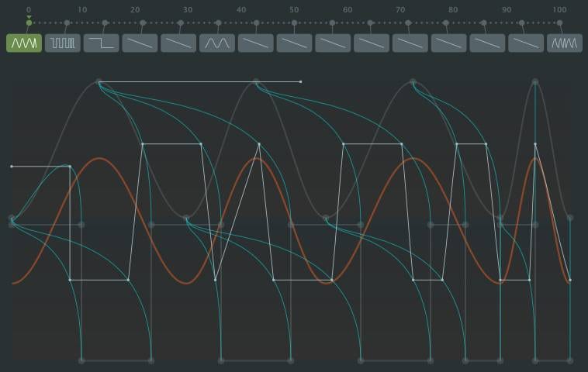Click right endpoint of the top white horizontal line
Screen dimensions: 588x372
(x=301, y=81)
